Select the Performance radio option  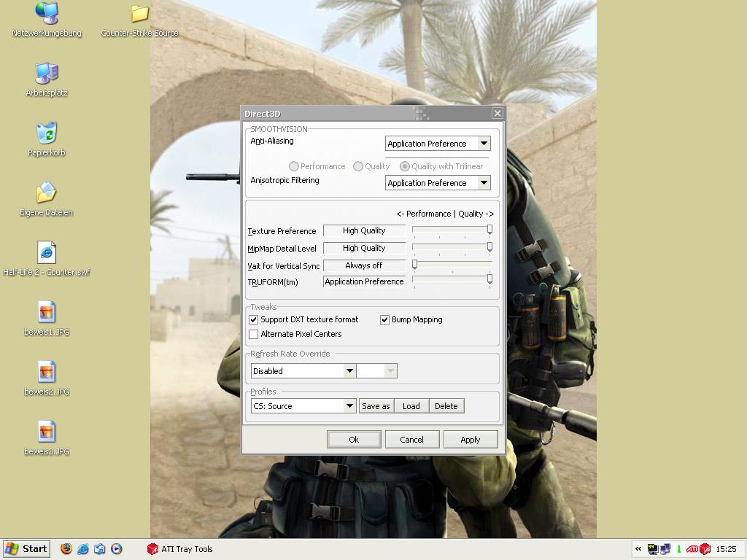click(x=317, y=166)
